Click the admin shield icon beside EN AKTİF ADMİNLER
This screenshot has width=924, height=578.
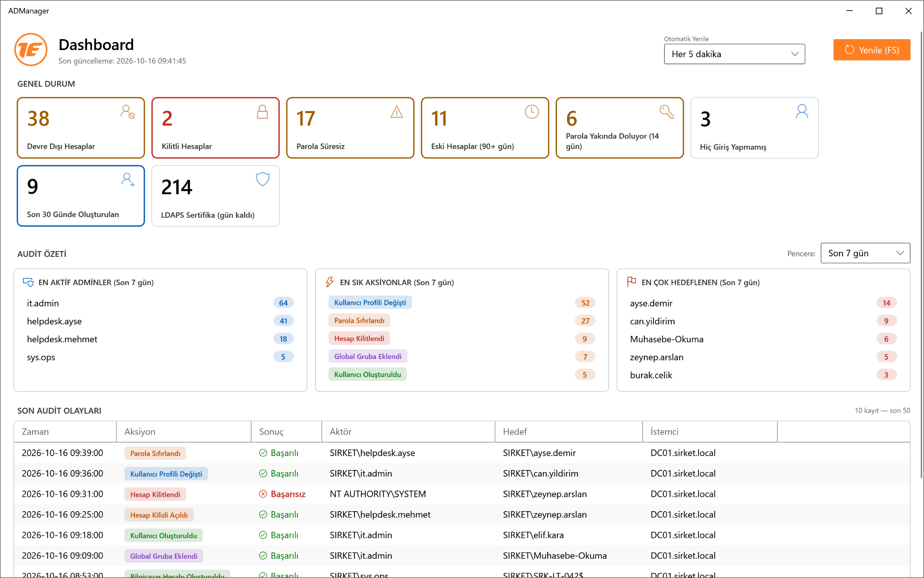(28, 282)
